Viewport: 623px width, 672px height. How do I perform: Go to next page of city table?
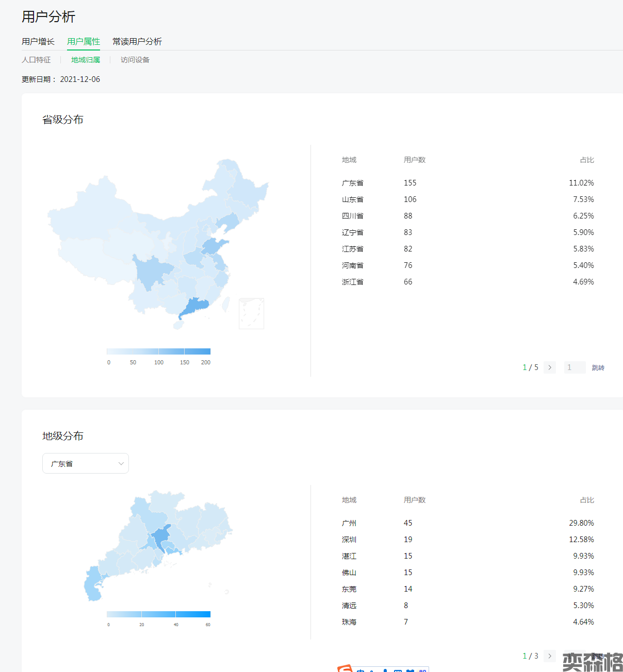coord(550,656)
